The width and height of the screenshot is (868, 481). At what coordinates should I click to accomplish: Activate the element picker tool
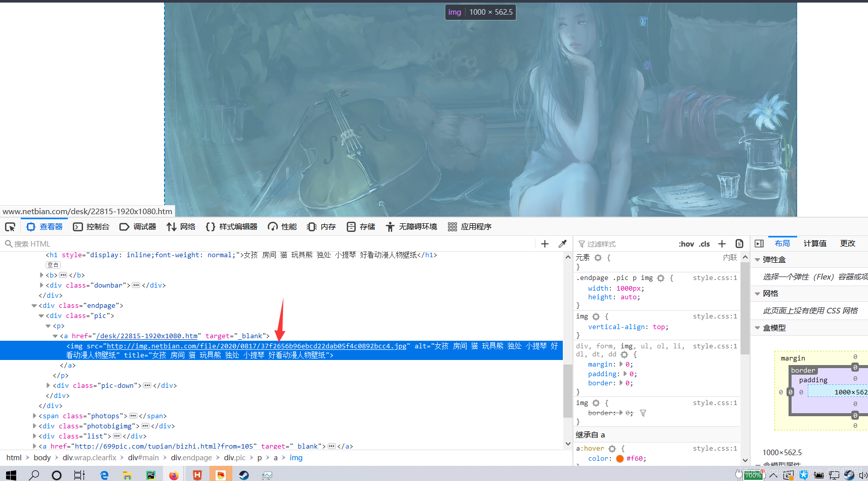[10, 227]
